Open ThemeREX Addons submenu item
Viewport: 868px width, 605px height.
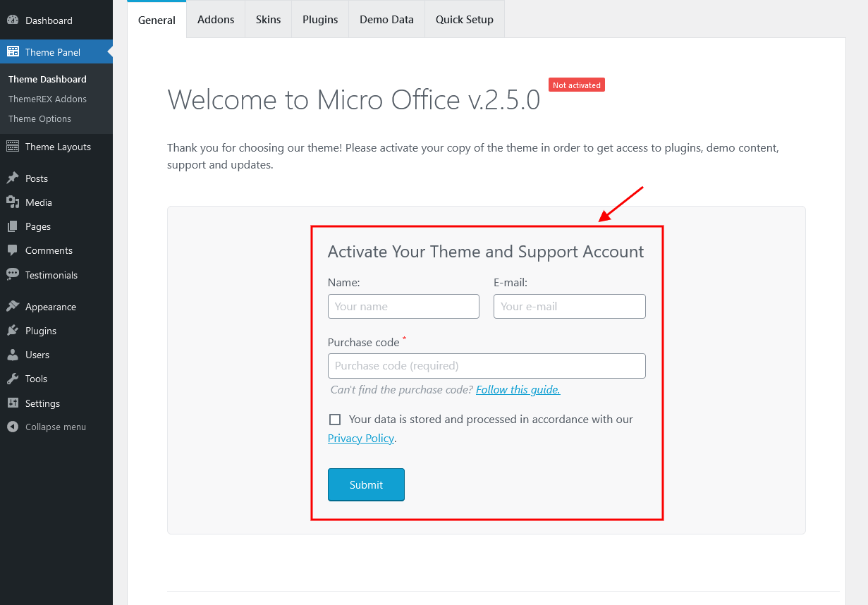coord(47,99)
